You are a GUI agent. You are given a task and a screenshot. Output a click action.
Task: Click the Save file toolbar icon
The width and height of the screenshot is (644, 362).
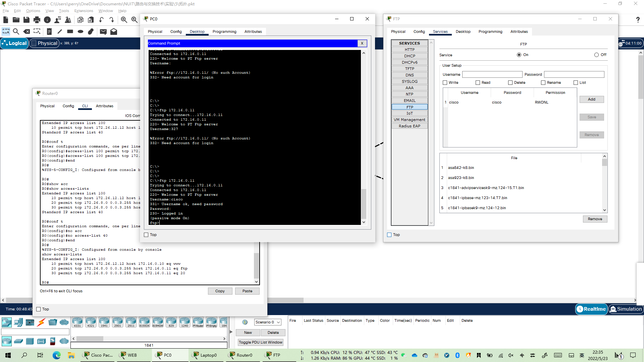(x=26, y=20)
